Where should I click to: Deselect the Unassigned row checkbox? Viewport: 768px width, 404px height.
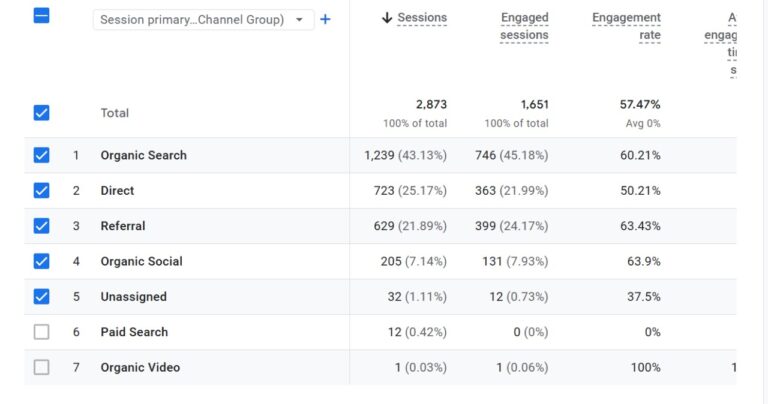(x=41, y=297)
